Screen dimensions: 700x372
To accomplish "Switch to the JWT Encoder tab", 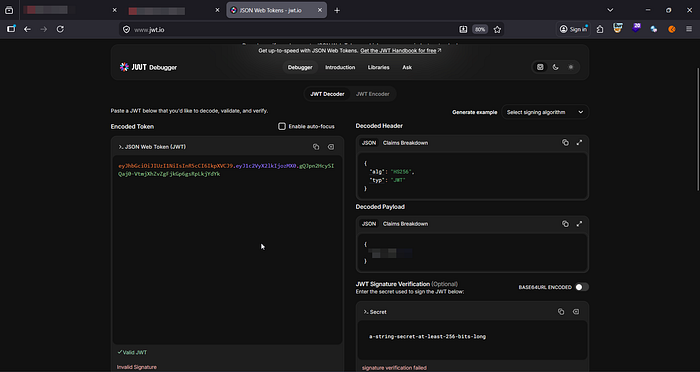I will pos(372,94).
